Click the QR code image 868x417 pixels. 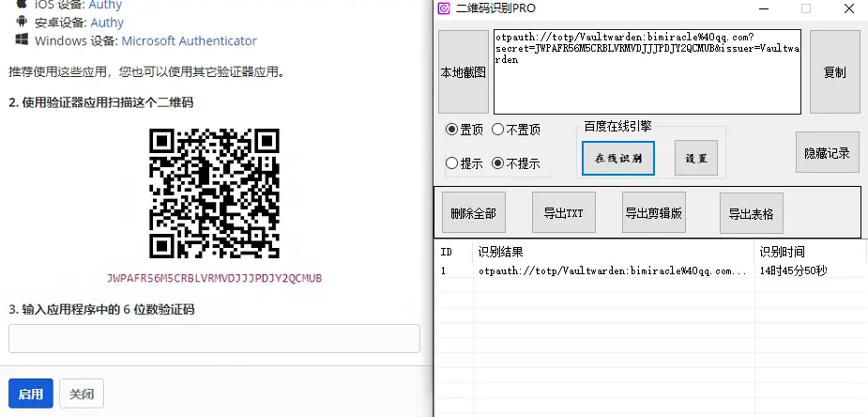click(x=214, y=193)
